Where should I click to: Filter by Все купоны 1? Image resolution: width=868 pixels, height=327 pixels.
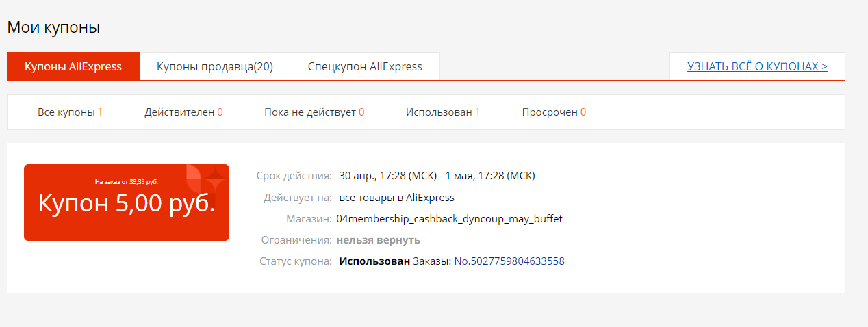coord(70,112)
